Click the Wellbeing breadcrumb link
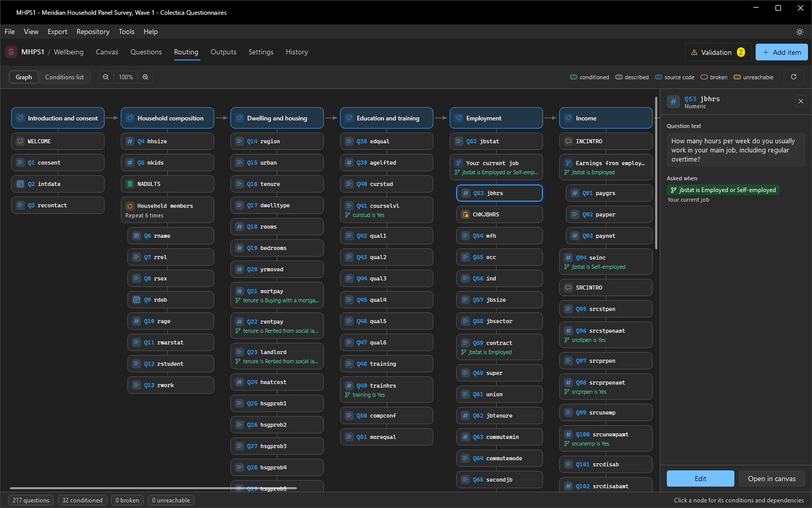 [x=69, y=52]
